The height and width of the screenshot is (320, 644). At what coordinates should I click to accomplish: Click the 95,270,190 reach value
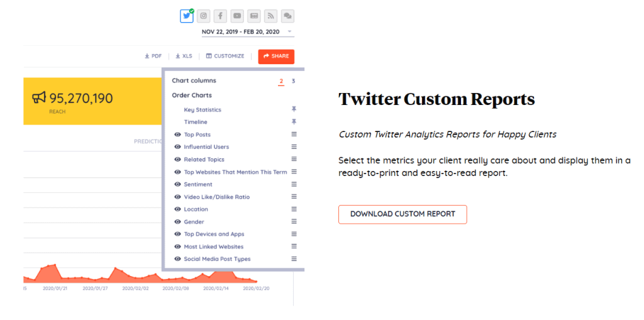click(x=81, y=98)
